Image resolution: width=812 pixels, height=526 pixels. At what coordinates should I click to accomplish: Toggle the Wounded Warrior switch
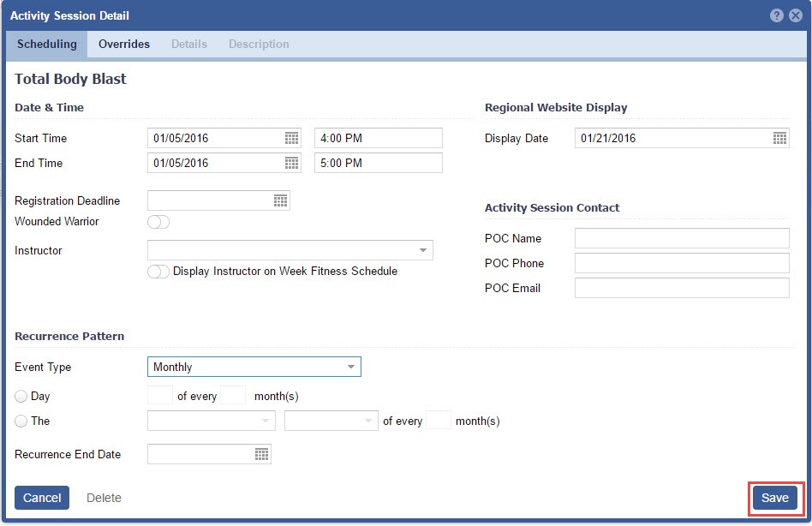click(x=158, y=222)
